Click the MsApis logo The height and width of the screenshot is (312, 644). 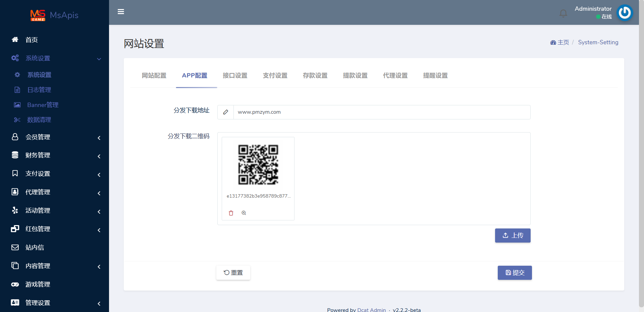coord(54,15)
